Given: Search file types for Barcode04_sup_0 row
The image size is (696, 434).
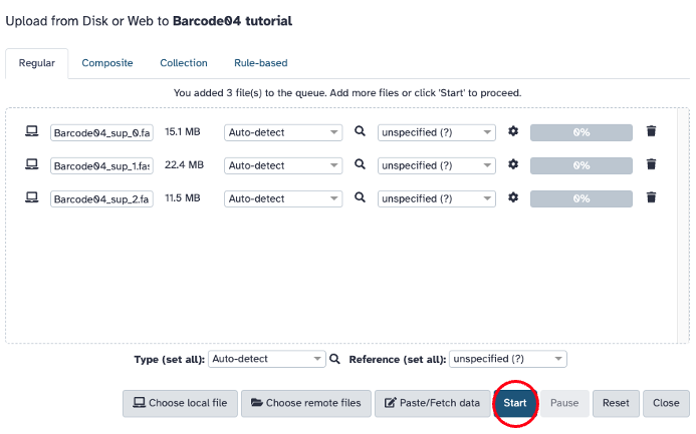Looking at the screenshot, I should [x=360, y=132].
